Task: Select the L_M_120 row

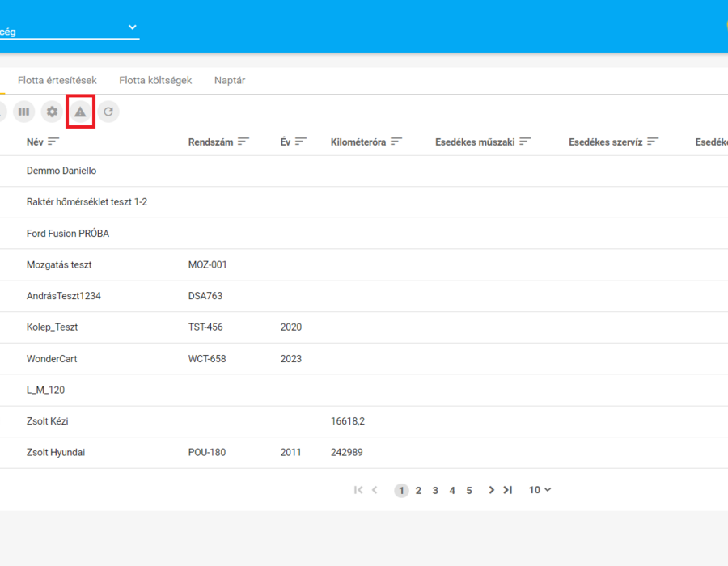Action: (364, 391)
